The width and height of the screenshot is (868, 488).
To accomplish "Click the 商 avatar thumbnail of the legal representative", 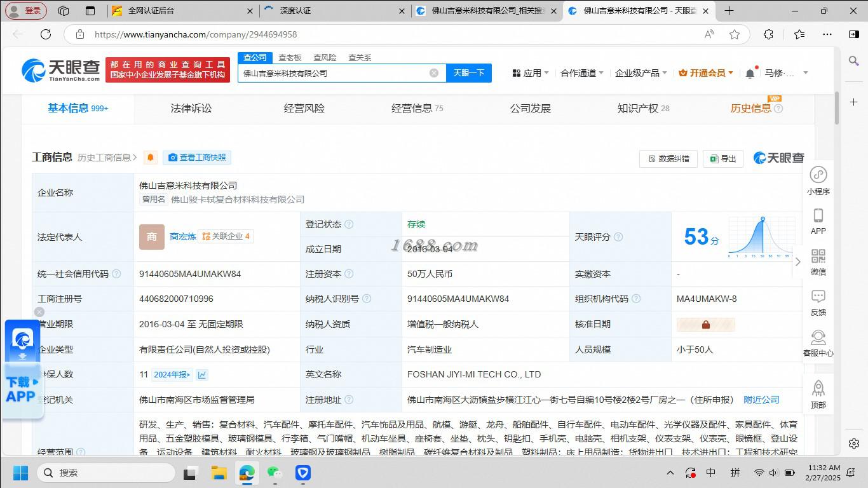I will coord(152,237).
